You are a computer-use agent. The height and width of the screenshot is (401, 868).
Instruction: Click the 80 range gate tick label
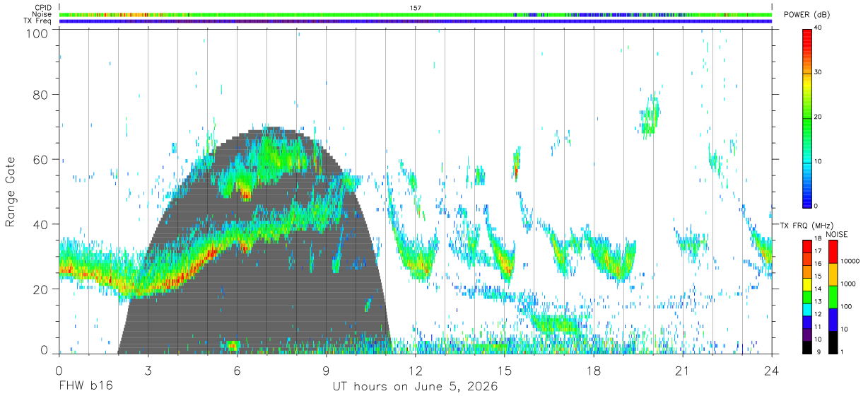coord(41,94)
